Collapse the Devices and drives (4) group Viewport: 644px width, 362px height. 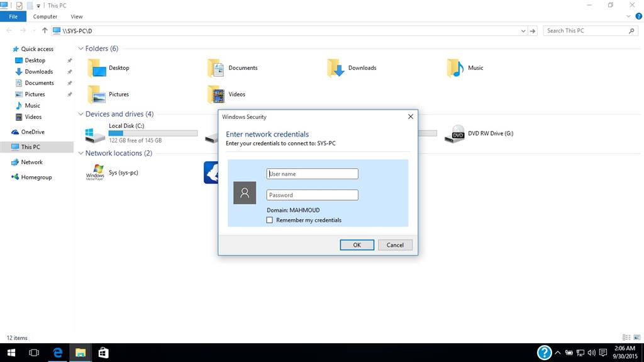(81, 114)
